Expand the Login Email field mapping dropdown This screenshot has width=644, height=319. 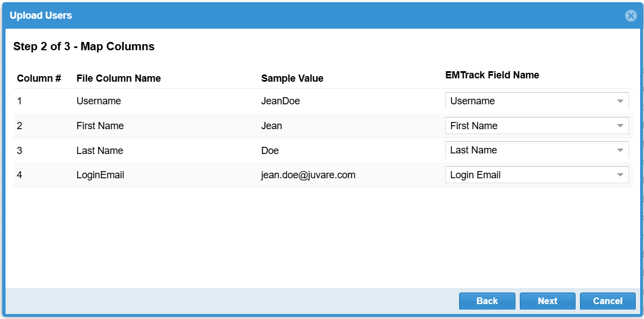536,175
